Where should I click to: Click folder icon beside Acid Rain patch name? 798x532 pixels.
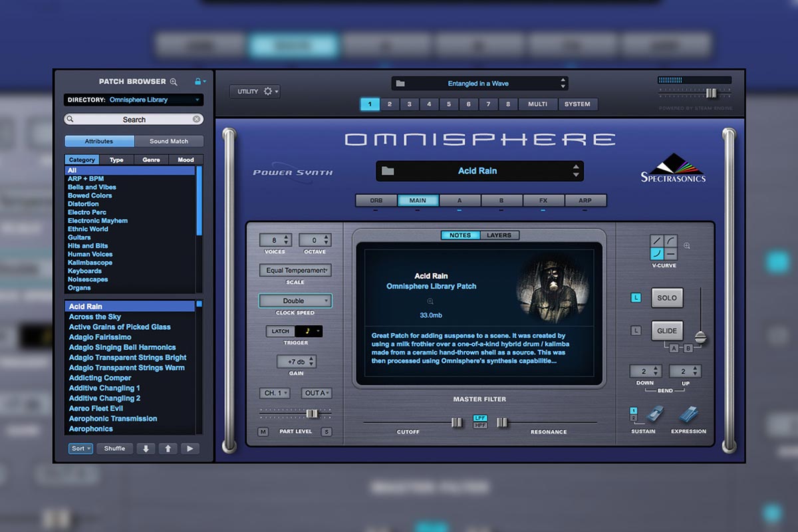[x=388, y=171]
